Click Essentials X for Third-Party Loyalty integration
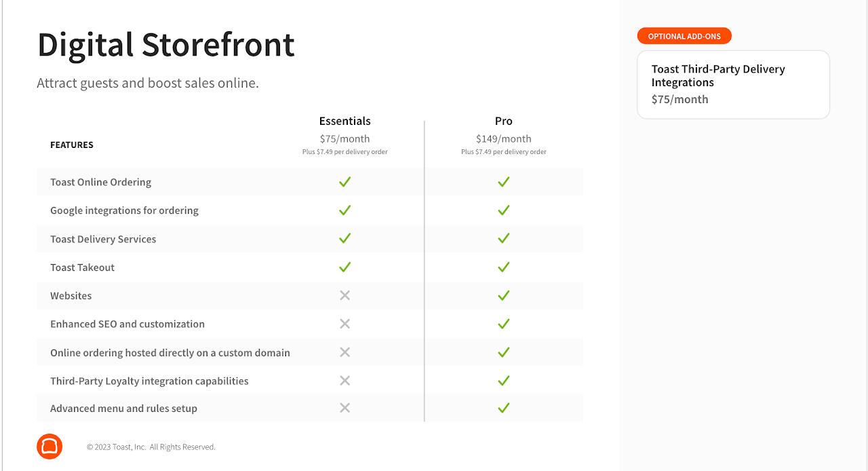Screen dimensions: 868x471 (344, 381)
